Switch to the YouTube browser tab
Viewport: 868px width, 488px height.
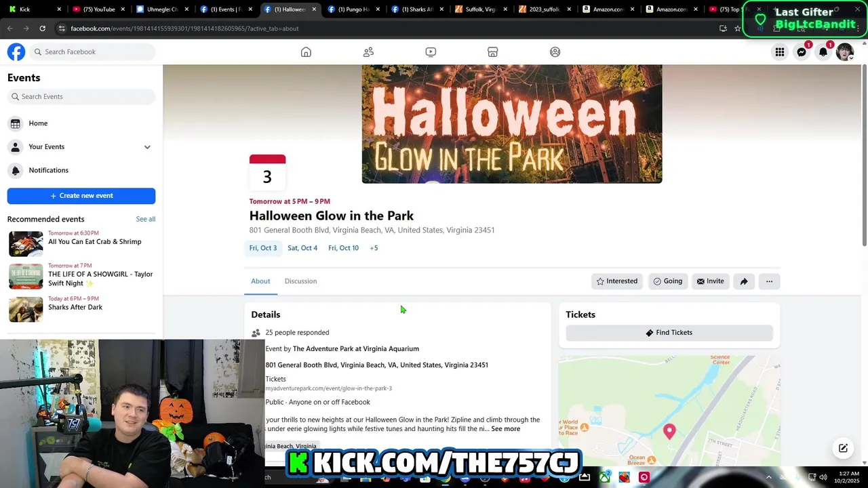click(97, 9)
